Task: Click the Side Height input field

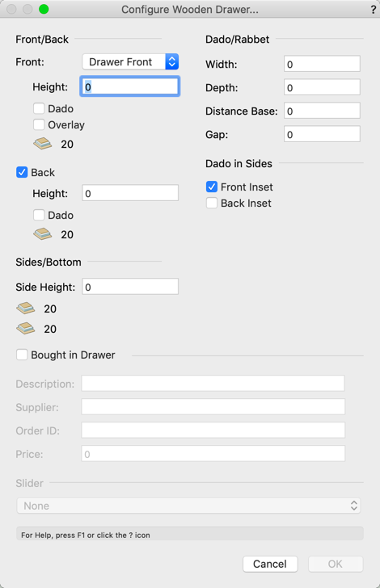Action: coord(130,287)
